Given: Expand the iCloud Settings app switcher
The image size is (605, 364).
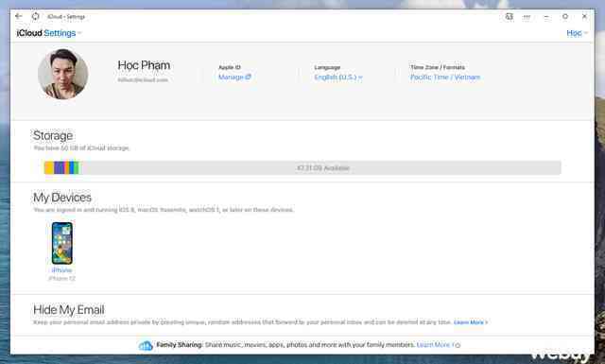Looking at the screenshot, I should (49, 33).
